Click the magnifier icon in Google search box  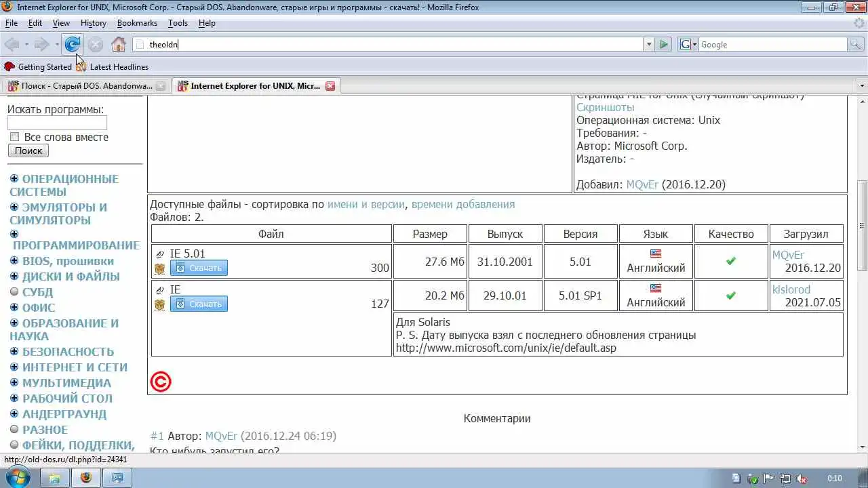point(856,45)
